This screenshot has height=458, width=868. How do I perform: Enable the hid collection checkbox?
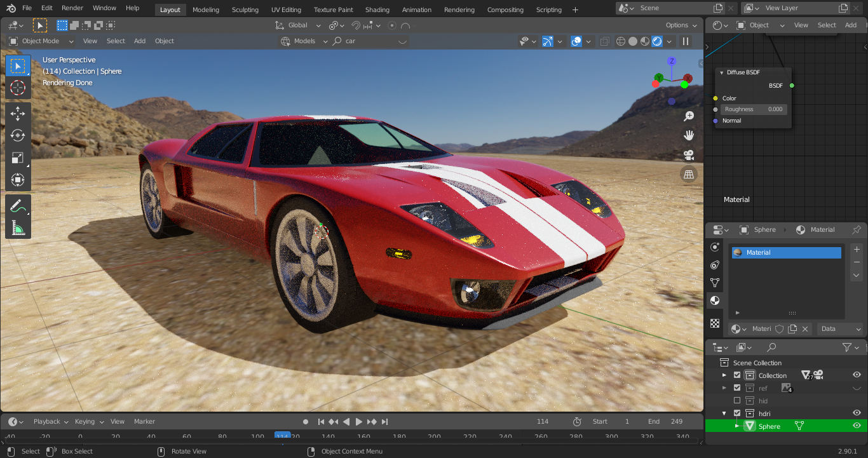coord(737,401)
